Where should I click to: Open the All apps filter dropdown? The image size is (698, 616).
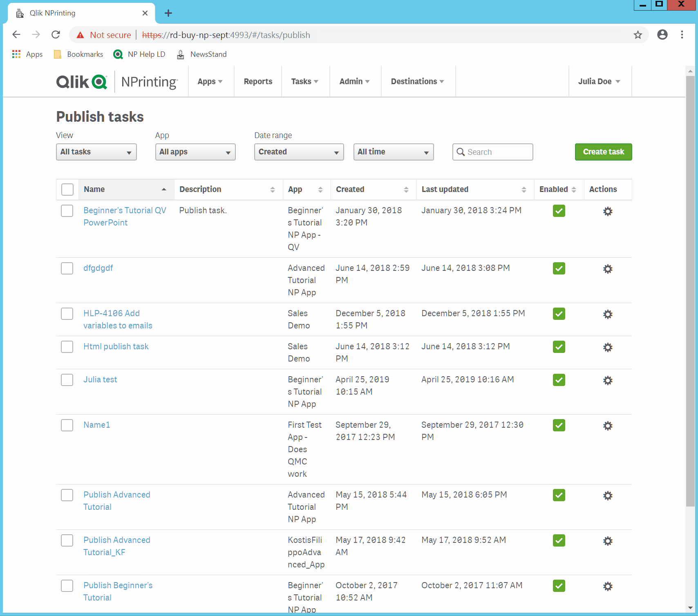point(195,152)
